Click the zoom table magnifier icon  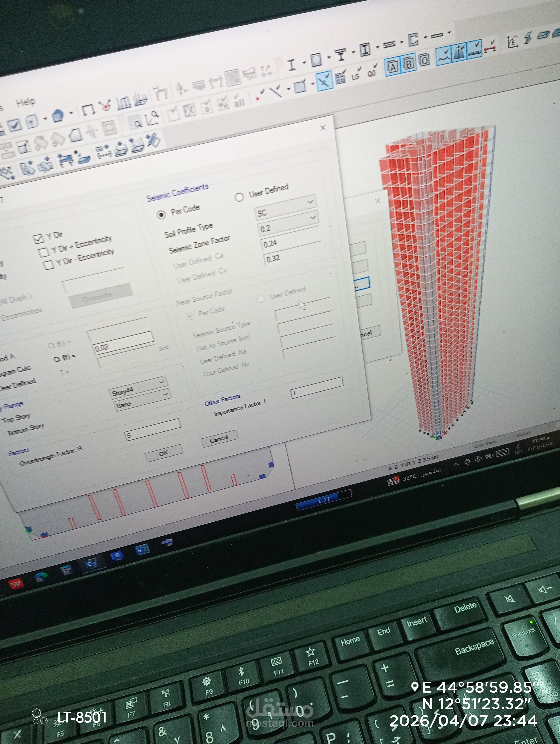tap(135, 121)
